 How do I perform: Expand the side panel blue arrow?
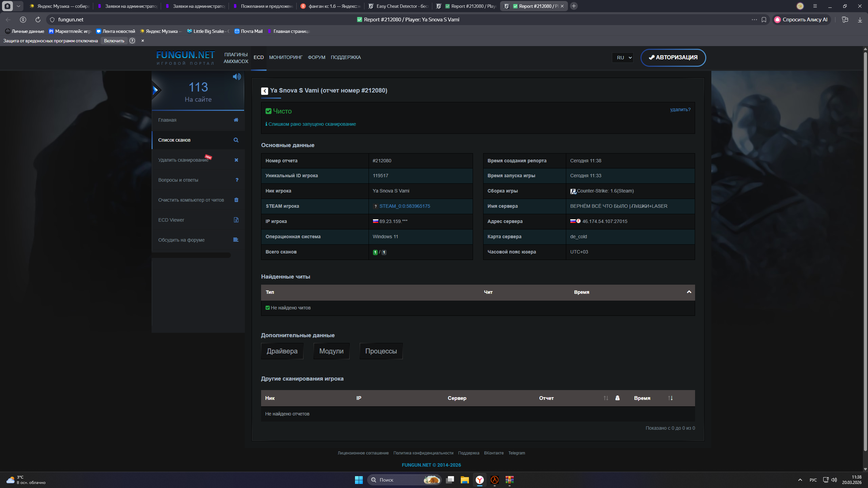point(156,90)
